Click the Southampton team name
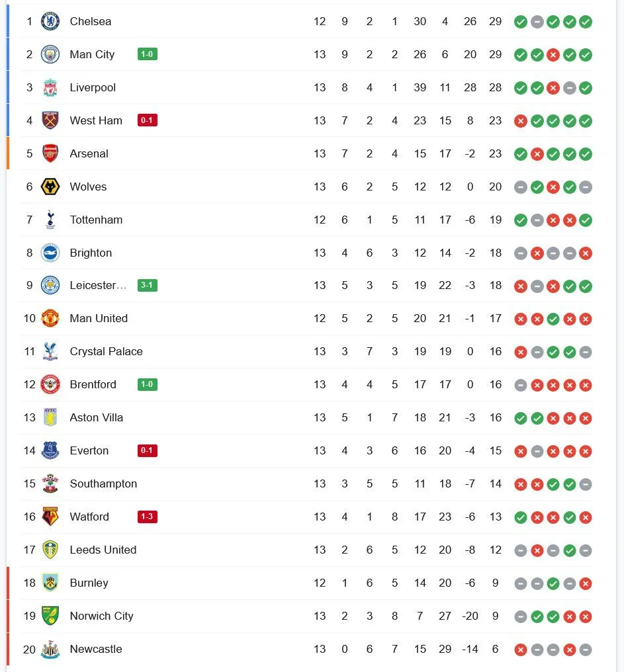The width and height of the screenshot is (624, 672). (x=103, y=483)
